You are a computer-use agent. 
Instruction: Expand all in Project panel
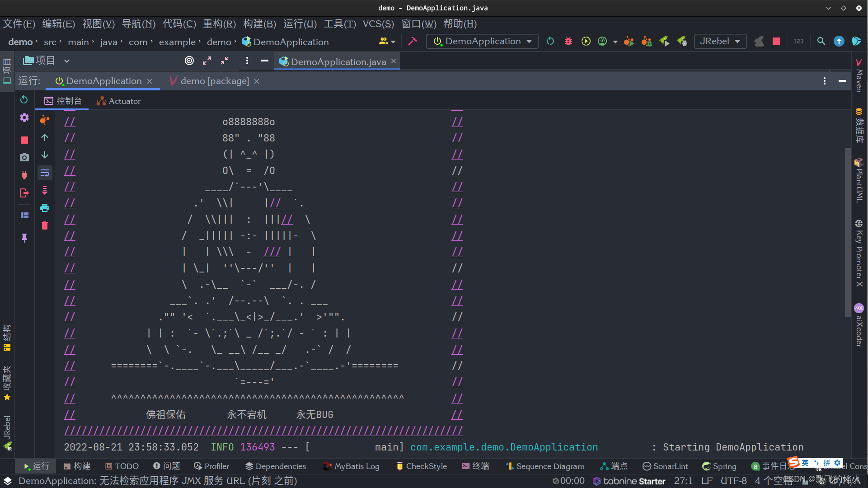point(207,61)
